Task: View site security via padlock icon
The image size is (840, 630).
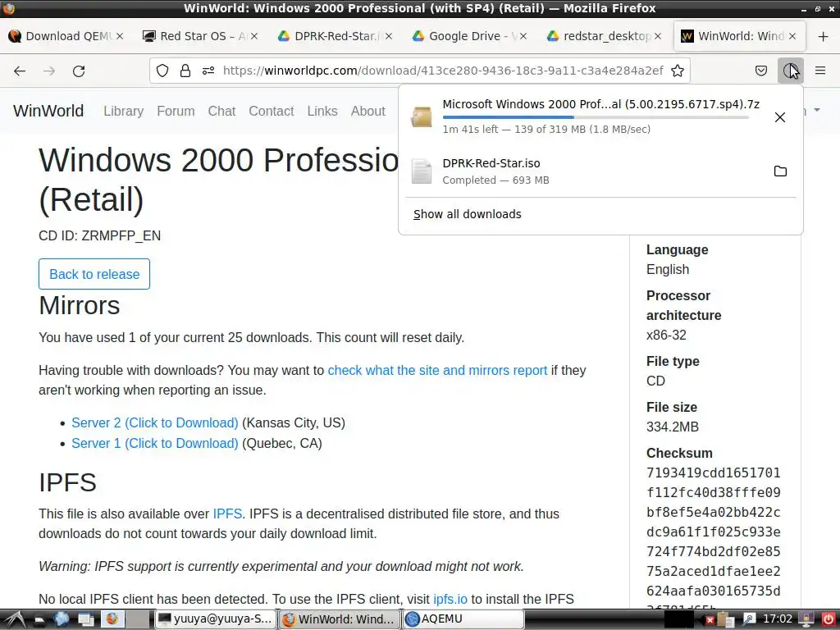Action: pyautogui.click(x=185, y=71)
